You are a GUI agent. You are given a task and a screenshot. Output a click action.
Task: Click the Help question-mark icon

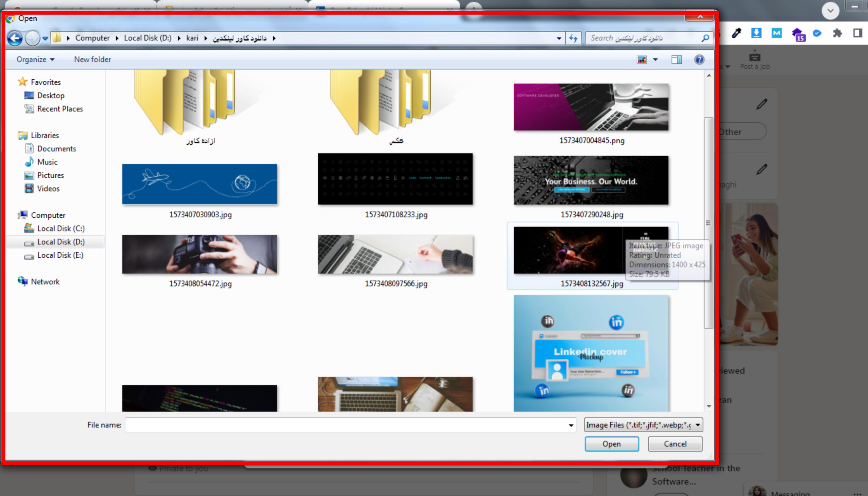coord(699,59)
